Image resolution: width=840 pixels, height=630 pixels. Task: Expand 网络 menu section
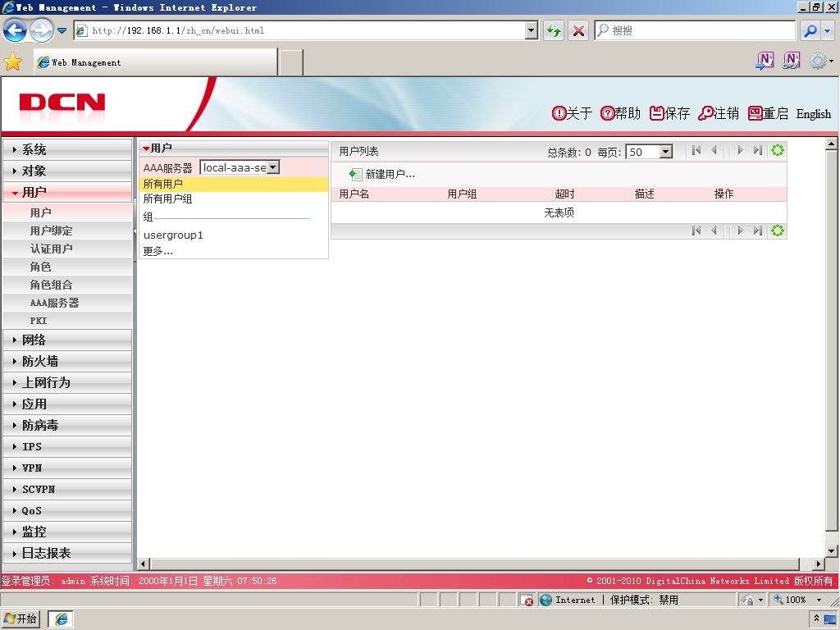click(67, 340)
